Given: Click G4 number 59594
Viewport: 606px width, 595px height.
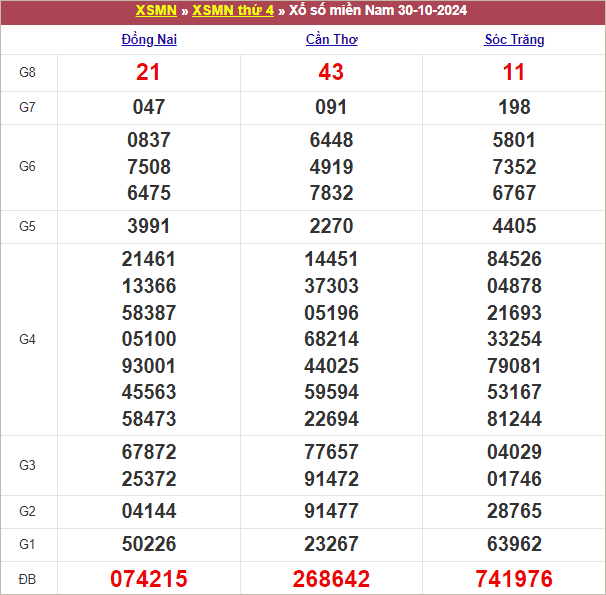Looking at the screenshot, I should (x=331, y=392).
